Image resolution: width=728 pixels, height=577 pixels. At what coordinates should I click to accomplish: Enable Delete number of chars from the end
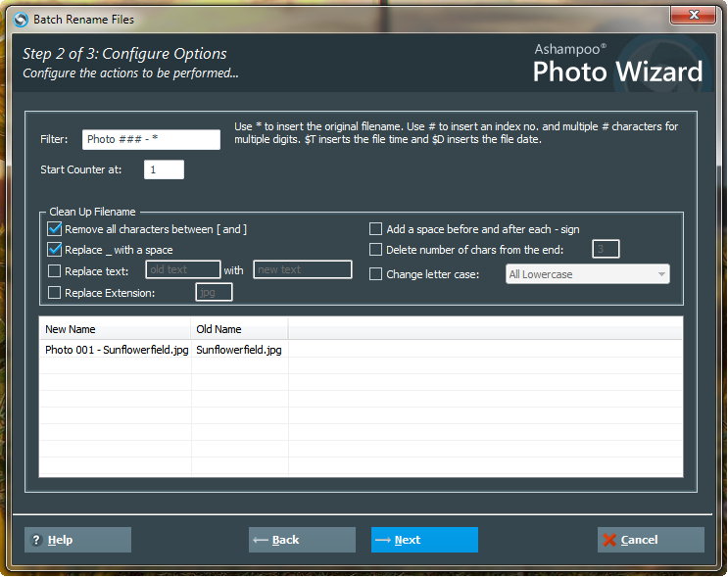[376, 250]
